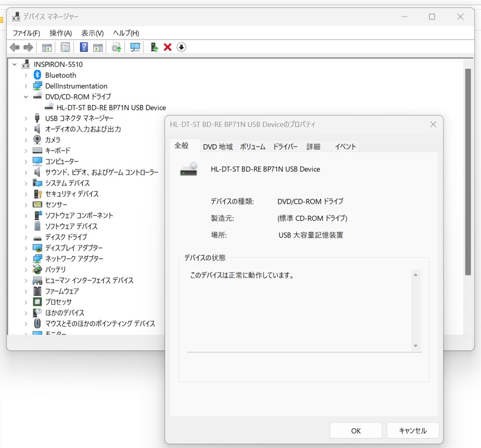Screen dimensions: 481x448
Task: Switch to the DVD 地域 tab
Action: (x=218, y=147)
